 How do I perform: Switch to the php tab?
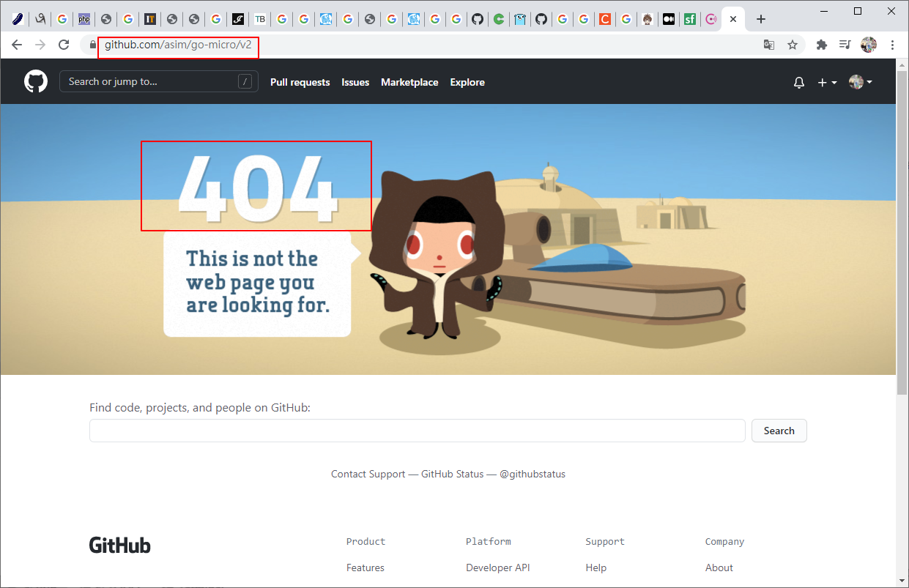pos(85,19)
